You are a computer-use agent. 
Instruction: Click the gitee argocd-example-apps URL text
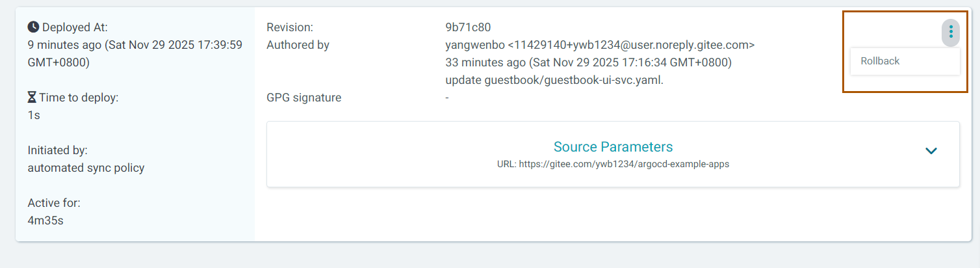coord(613,165)
